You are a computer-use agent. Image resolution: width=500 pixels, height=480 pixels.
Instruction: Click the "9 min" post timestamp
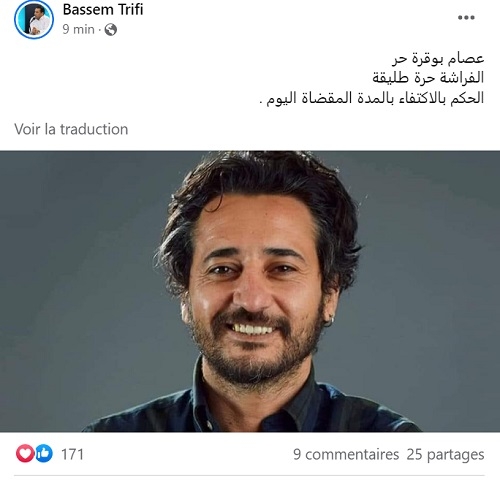tap(78, 29)
